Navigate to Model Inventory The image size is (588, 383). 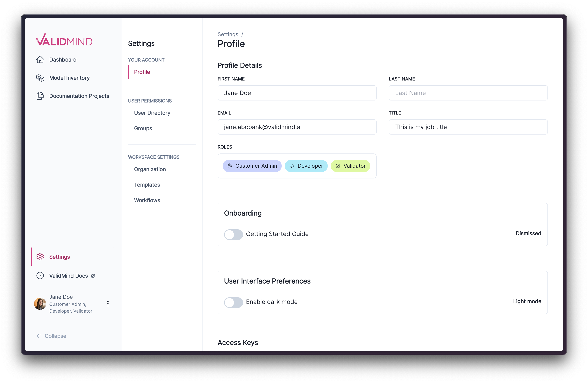pyautogui.click(x=70, y=77)
